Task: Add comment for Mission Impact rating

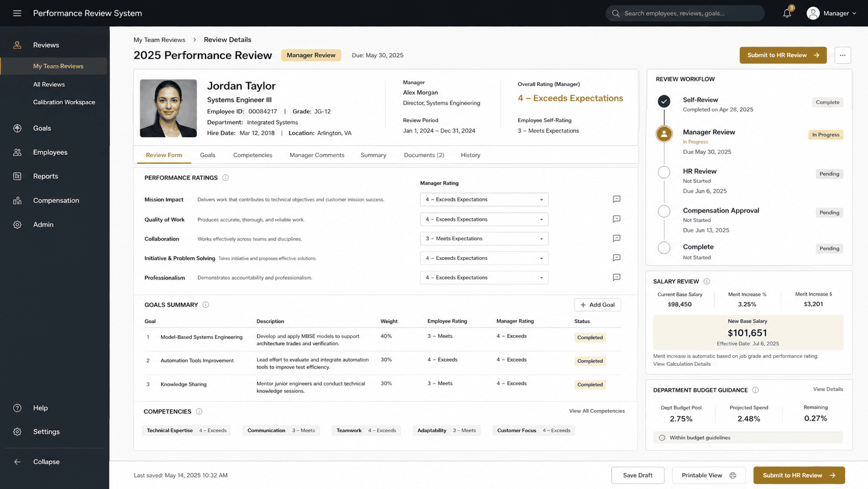Action: (617, 199)
